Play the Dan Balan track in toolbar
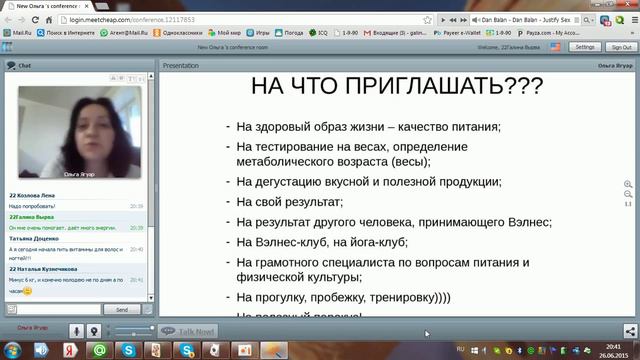The width and height of the screenshot is (640, 360). click(443, 20)
